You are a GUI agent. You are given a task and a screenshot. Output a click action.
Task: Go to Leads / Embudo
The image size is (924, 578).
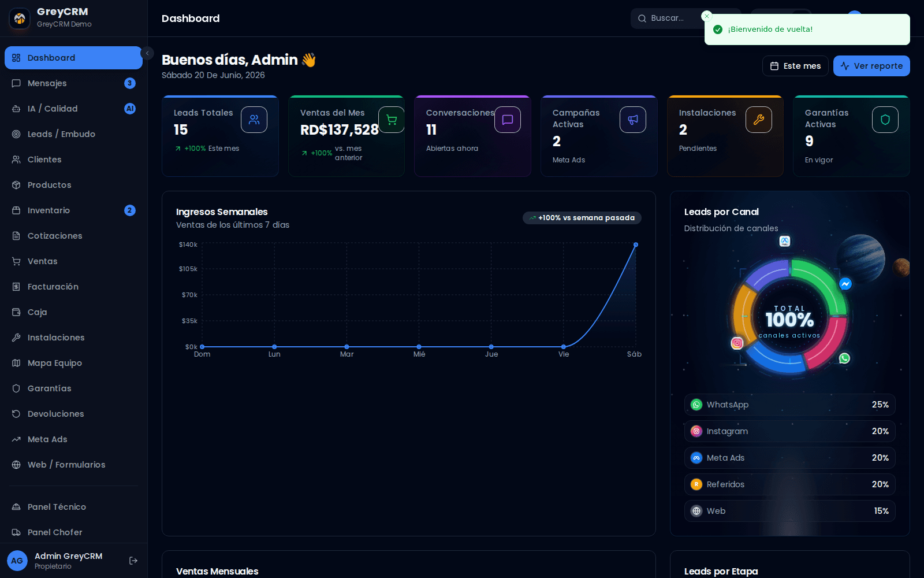tap(73, 134)
